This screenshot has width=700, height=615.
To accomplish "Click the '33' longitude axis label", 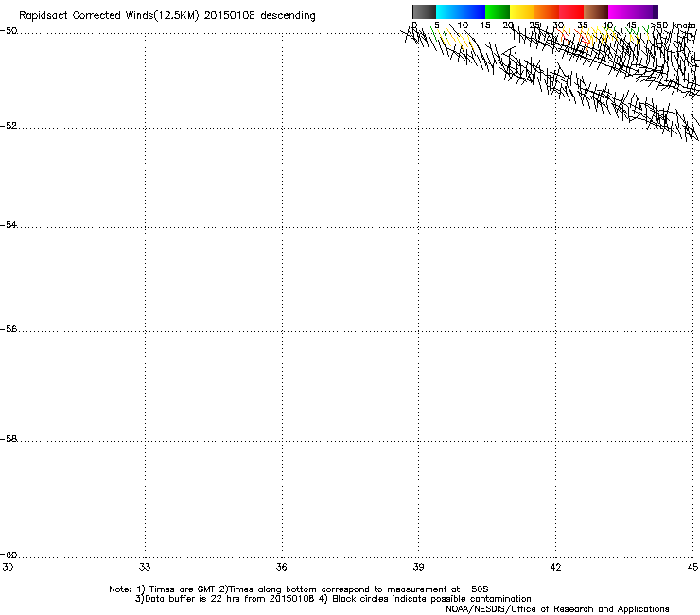I will click(x=145, y=567).
